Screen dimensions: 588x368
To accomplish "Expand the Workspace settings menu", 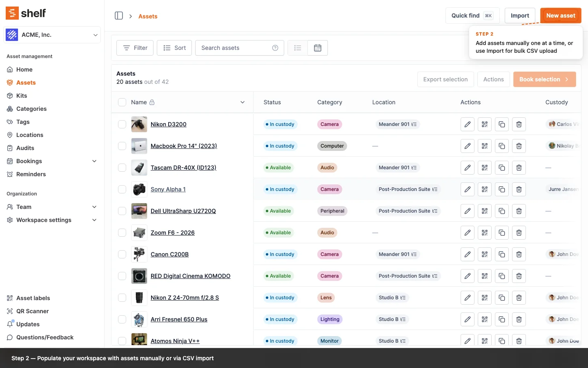I will tap(94, 220).
